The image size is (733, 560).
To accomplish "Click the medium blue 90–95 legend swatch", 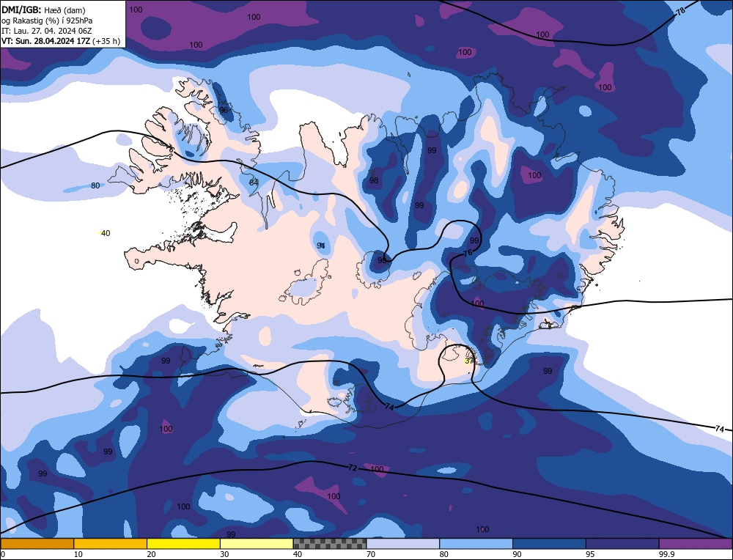I will click(x=549, y=544).
